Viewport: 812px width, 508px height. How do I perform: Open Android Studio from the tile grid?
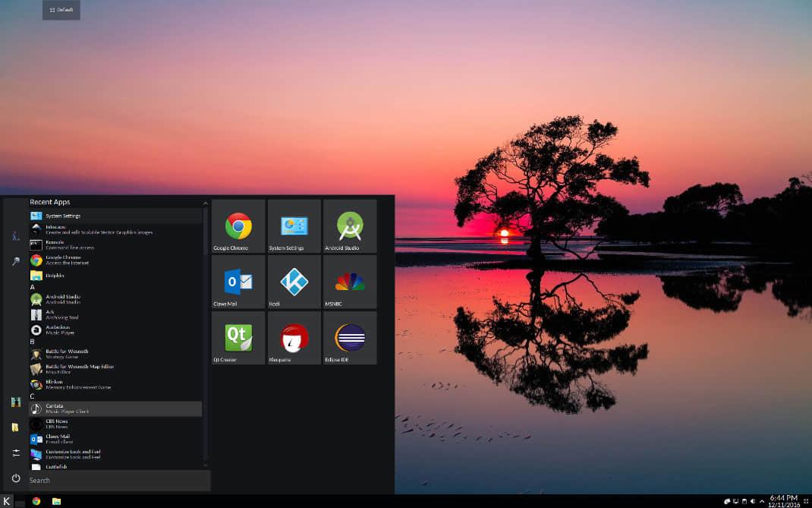click(x=349, y=226)
